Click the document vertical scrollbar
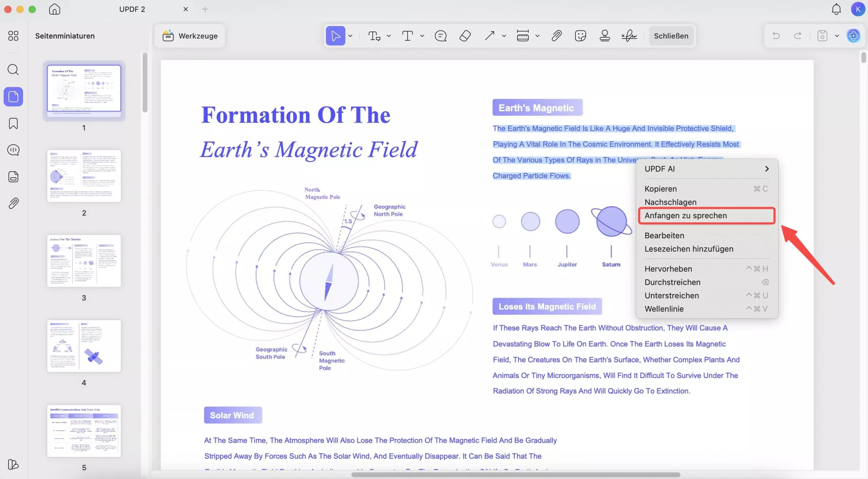The image size is (868, 479). point(863,57)
